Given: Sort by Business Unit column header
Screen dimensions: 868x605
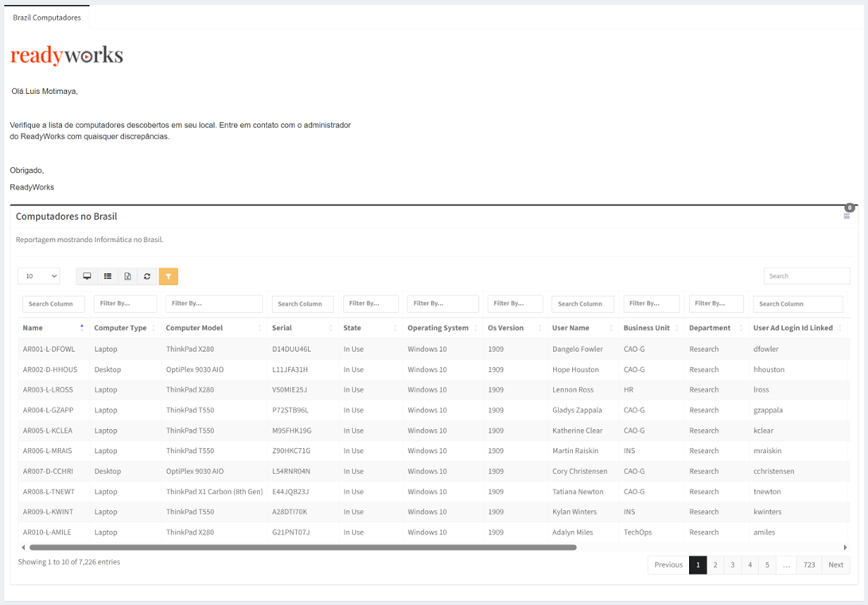Looking at the screenshot, I should [x=652, y=328].
